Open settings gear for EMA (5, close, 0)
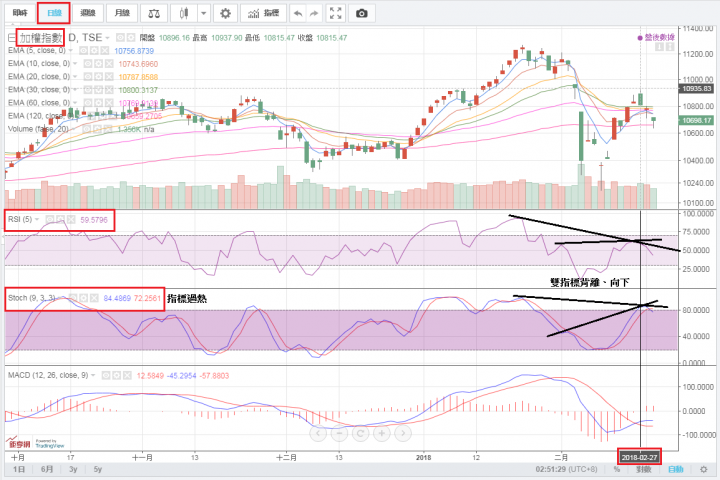Viewport: 720px width, 480px height. tap(94, 51)
